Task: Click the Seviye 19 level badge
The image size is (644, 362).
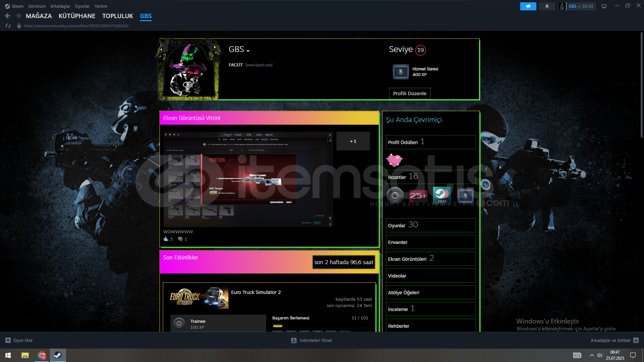Action: click(420, 50)
